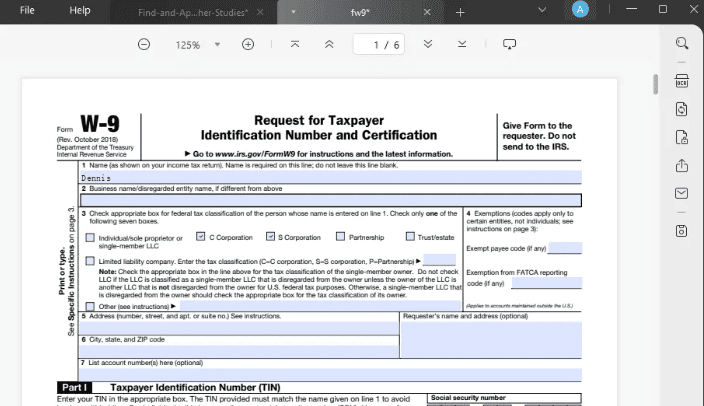Viewport: 704px width, 406px height.
Task: Click the "Social security number" heading
Action: point(468,398)
